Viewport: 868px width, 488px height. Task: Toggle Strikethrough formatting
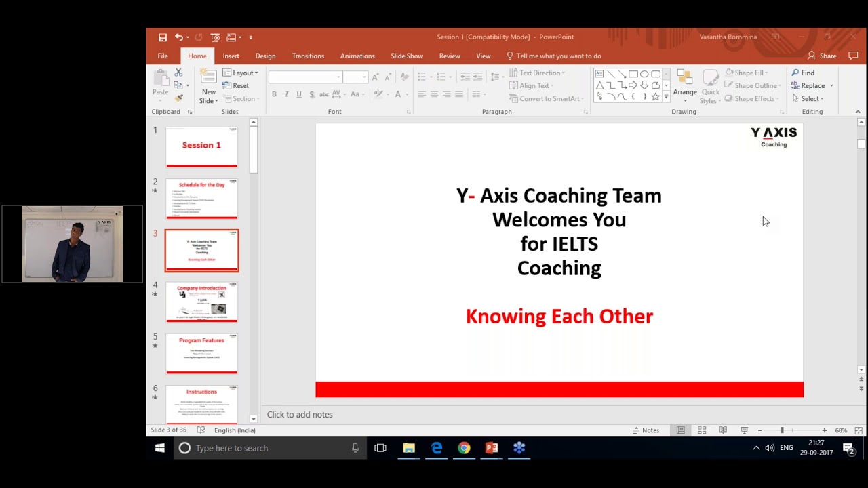click(325, 94)
